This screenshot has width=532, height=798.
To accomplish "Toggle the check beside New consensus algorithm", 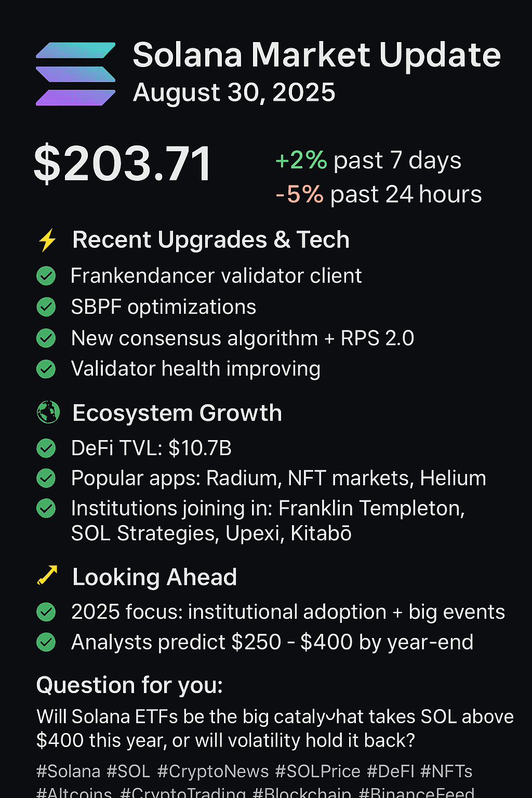I will tap(46, 338).
